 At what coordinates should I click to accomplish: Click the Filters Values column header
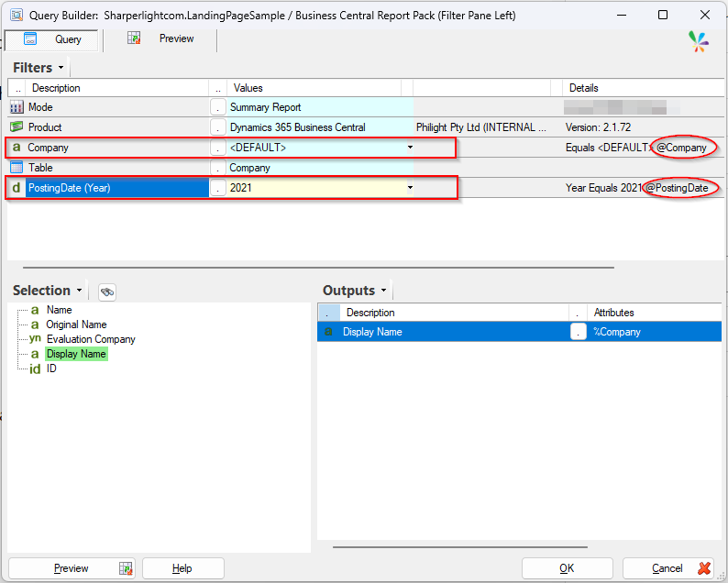pyautogui.click(x=314, y=88)
